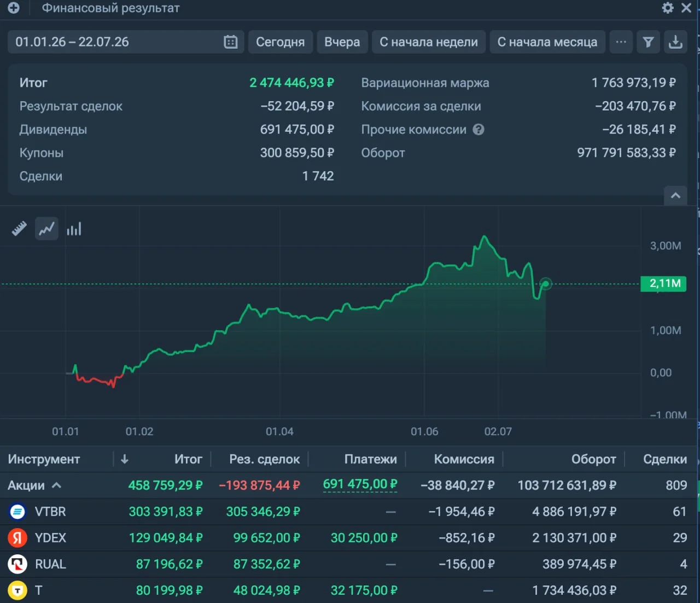
Task: Switch to bar chart view
Action: point(74,229)
